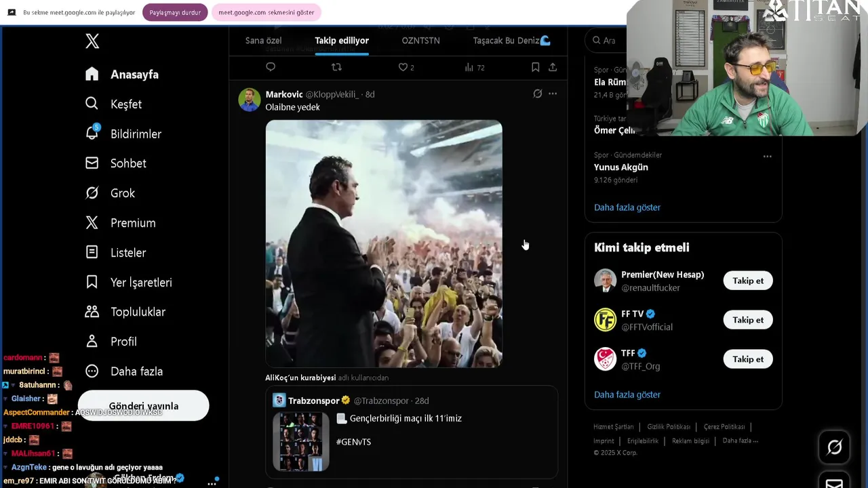Open options for Yunus Akgün trend
868x488 pixels.
click(767, 157)
